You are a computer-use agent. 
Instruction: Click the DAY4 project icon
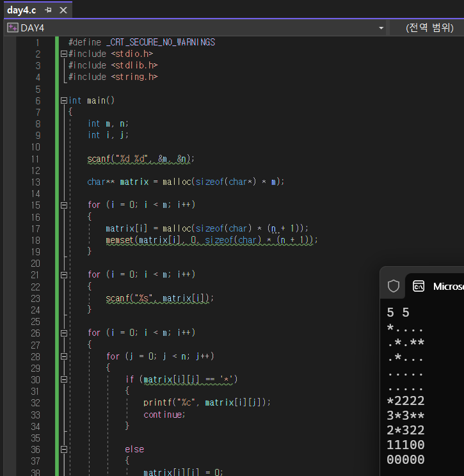coord(12,28)
